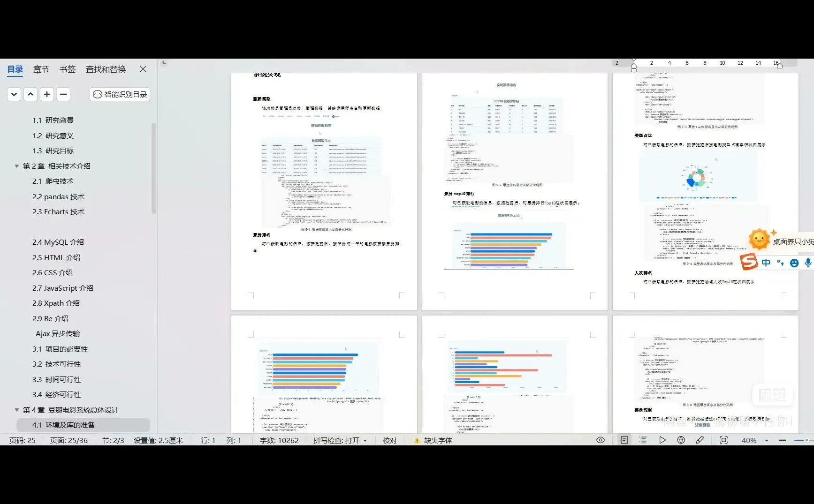Go to heading 2.4 MySQL 介绍
This screenshot has width=814, height=504.
pyautogui.click(x=58, y=242)
